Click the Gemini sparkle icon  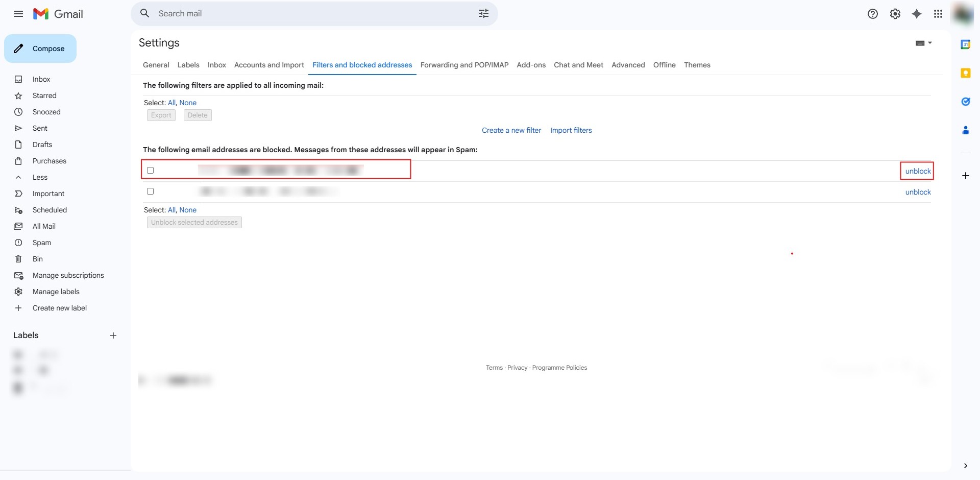tap(917, 14)
